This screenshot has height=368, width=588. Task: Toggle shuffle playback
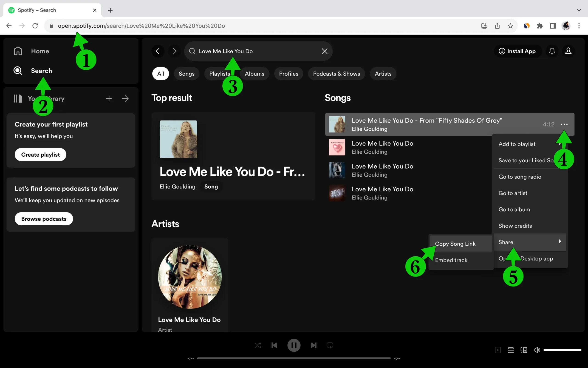point(258,345)
